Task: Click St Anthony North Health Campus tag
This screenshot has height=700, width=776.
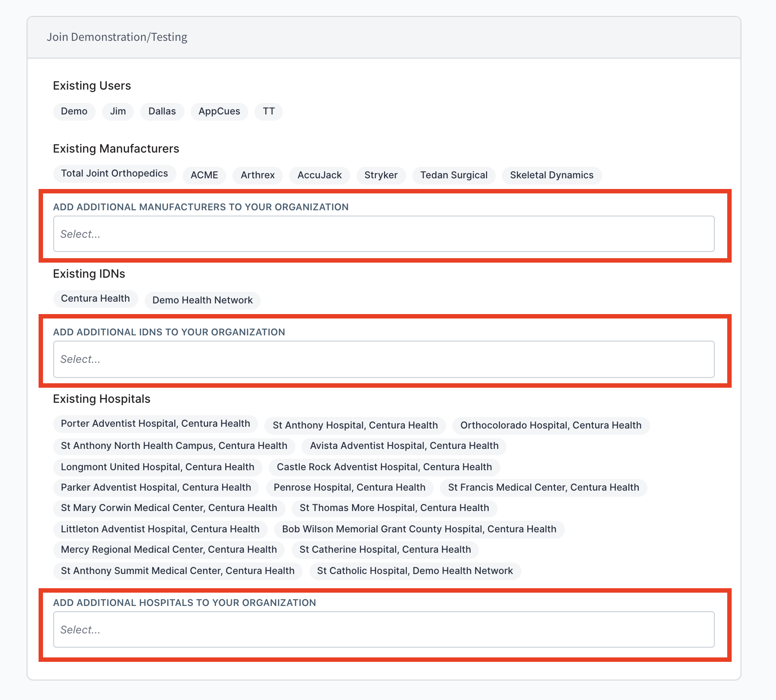Action: coord(174,446)
